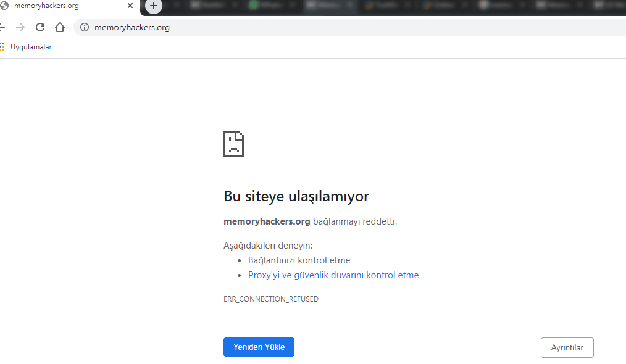Select the Aşağıdakileri deneyin text
This screenshot has width=626, height=364.
[x=268, y=246]
